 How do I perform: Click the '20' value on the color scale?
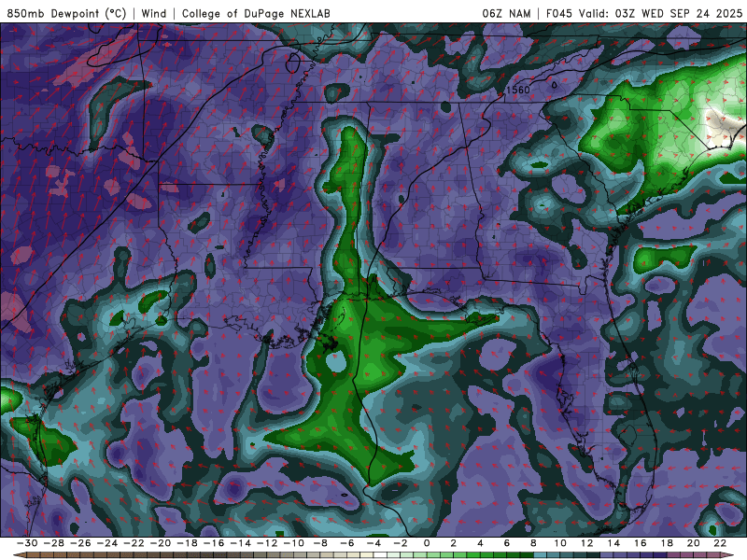694,543
